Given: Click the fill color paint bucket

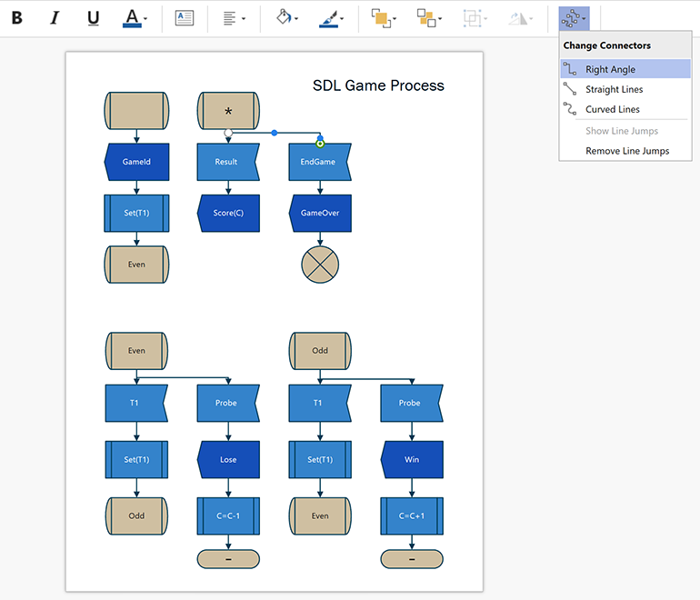Looking at the screenshot, I should (x=284, y=17).
